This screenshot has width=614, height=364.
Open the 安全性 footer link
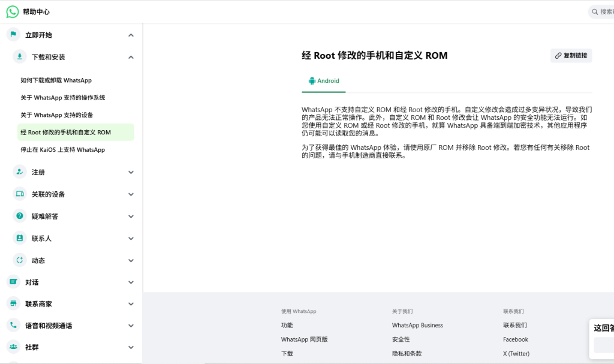[401, 339]
